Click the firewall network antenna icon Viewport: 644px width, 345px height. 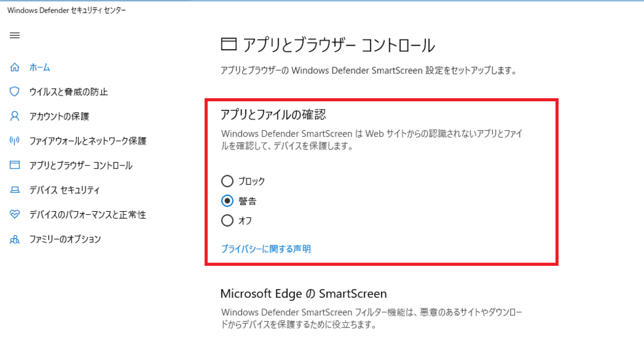pos(15,141)
